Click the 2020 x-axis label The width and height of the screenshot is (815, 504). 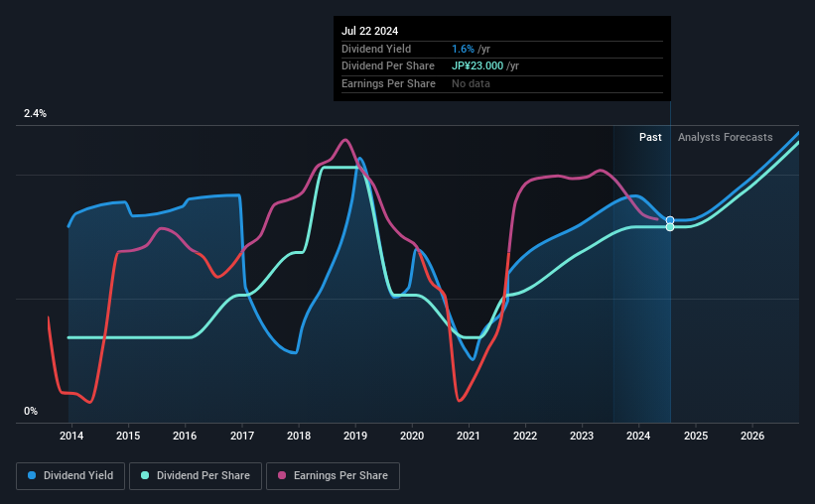[x=412, y=436]
